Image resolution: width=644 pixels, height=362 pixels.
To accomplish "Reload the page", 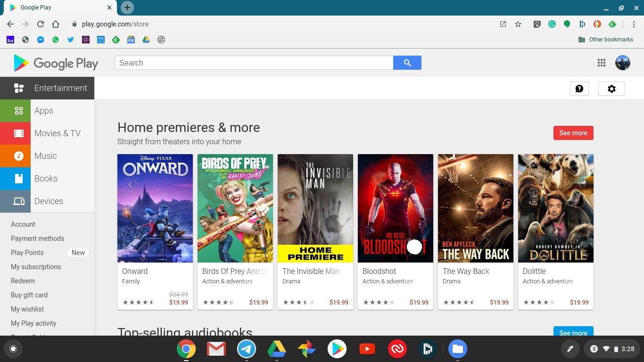I will (x=41, y=24).
